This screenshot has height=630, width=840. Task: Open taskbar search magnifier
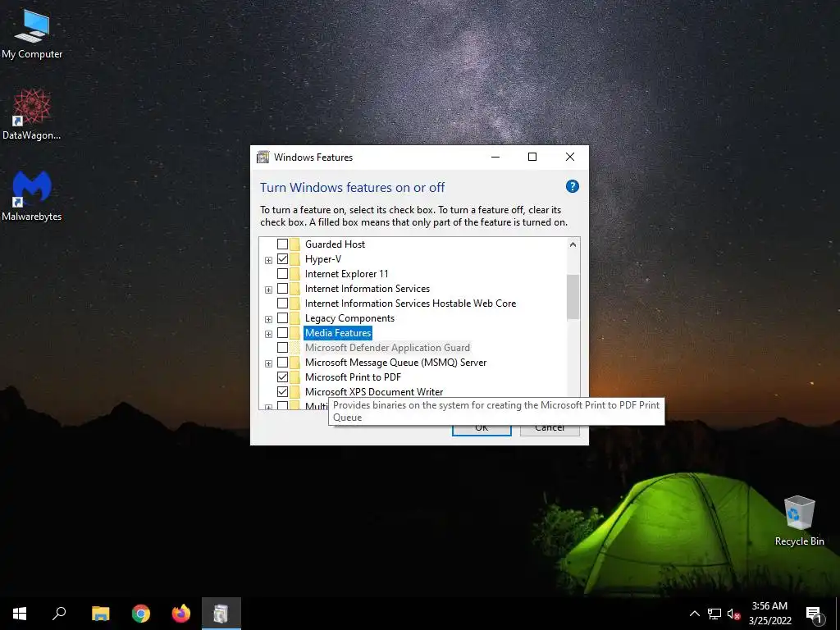(59, 614)
